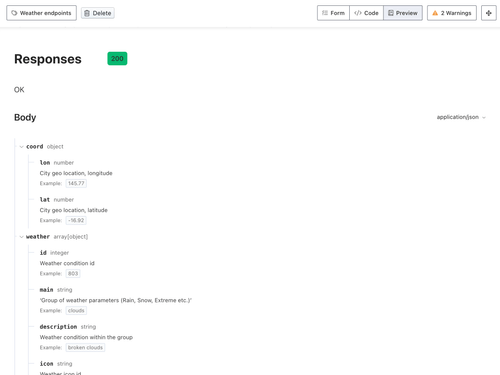Click the 'Group of weather parameters' description
The height and width of the screenshot is (375, 500).
[116, 300]
